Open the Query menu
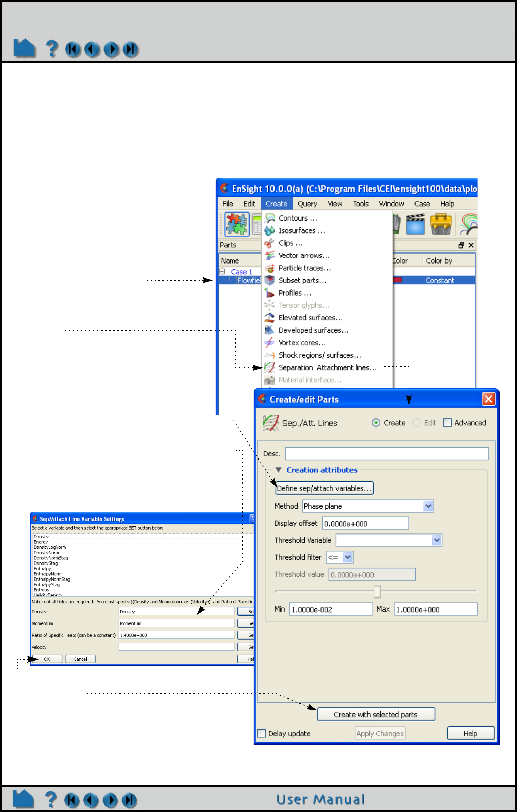 [x=308, y=204]
